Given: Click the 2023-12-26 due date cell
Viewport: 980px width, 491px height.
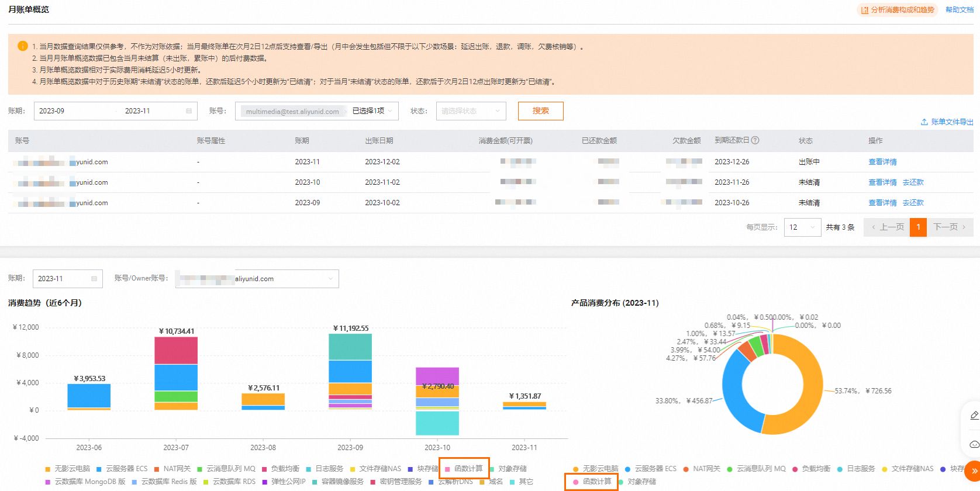Looking at the screenshot, I should pyautogui.click(x=732, y=162).
